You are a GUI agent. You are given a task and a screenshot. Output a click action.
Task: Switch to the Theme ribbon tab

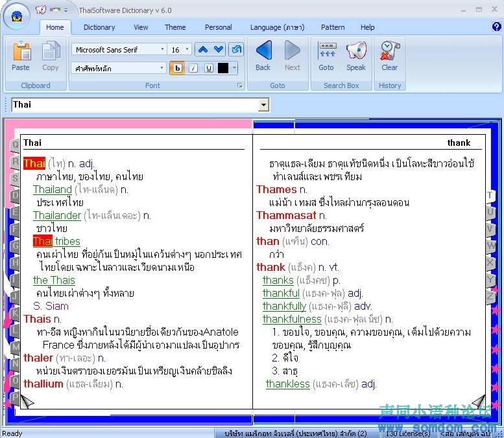(x=175, y=27)
